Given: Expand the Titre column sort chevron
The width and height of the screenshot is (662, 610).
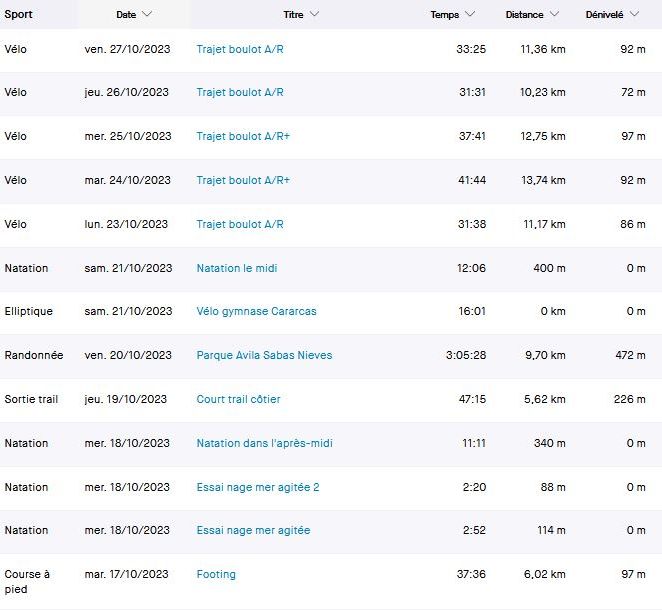Looking at the screenshot, I should [314, 15].
